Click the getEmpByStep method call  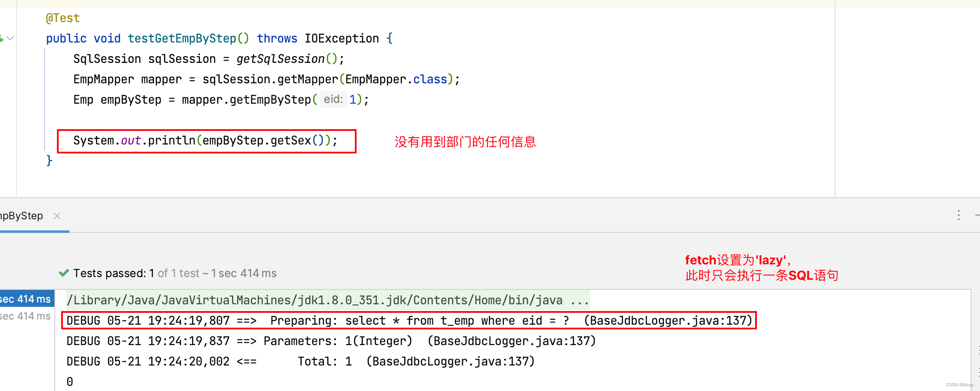coord(270,100)
